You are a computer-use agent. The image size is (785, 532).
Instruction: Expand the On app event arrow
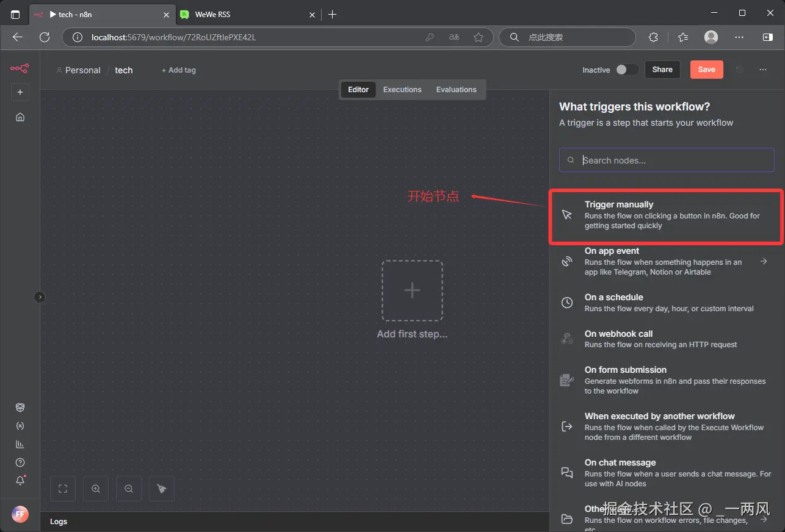(764, 261)
